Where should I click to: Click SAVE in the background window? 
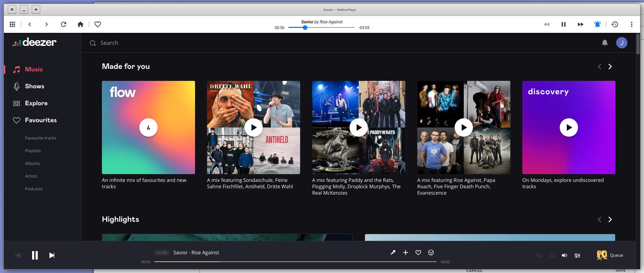[x=620, y=271]
